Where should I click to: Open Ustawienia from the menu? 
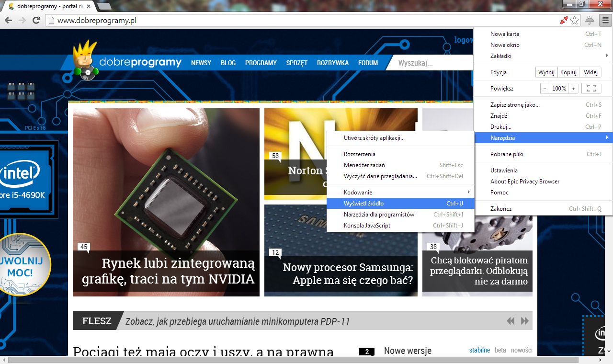[x=543, y=171]
